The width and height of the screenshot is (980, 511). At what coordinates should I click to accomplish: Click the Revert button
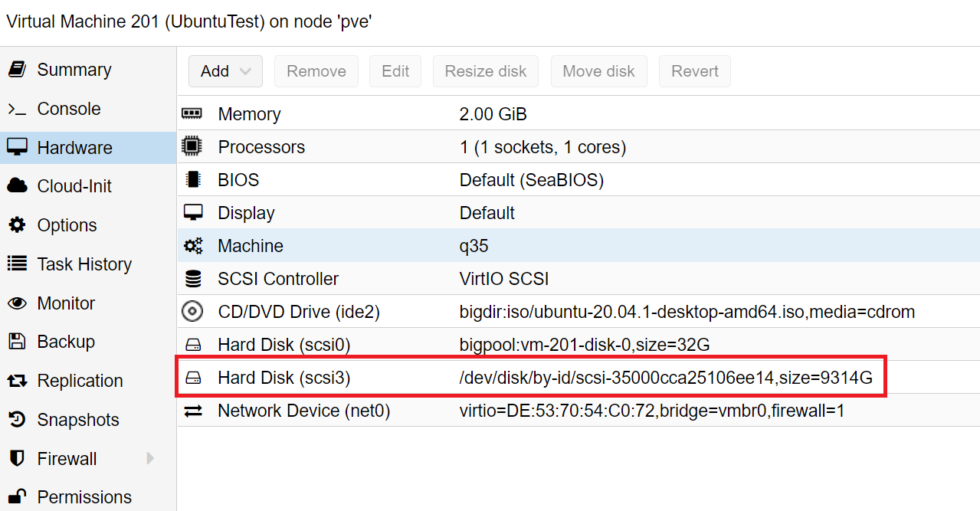click(694, 70)
